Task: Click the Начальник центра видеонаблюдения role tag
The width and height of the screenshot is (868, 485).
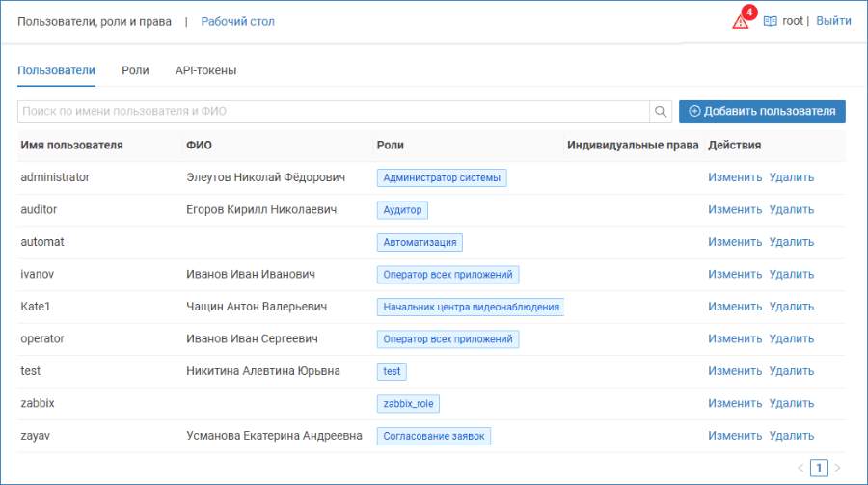Action: tap(471, 307)
